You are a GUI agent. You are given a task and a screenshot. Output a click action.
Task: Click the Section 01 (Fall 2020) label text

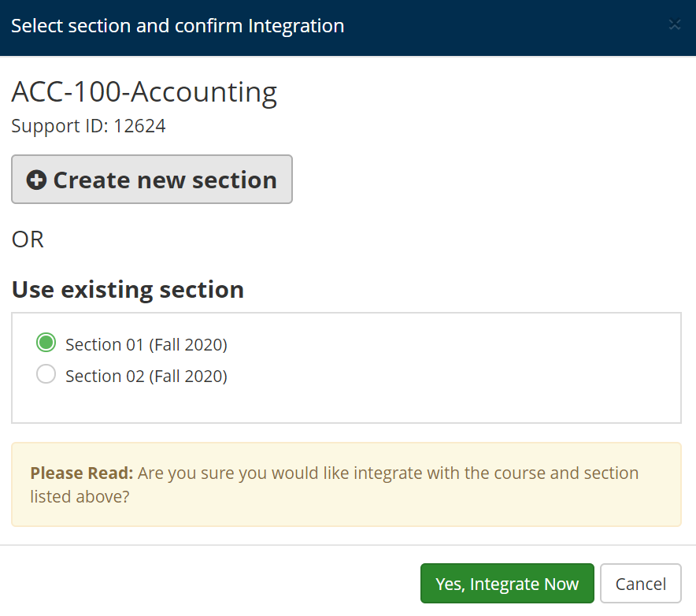[146, 345]
